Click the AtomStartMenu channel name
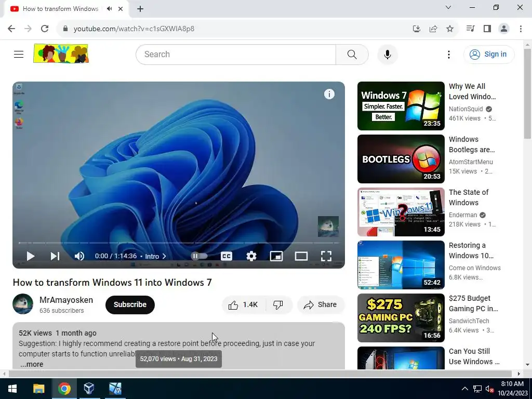 coord(471,162)
